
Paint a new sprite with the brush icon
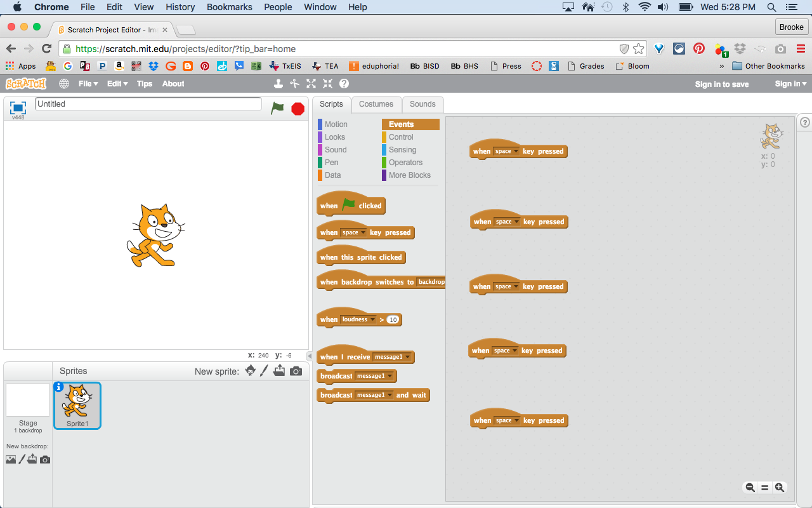tap(265, 371)
